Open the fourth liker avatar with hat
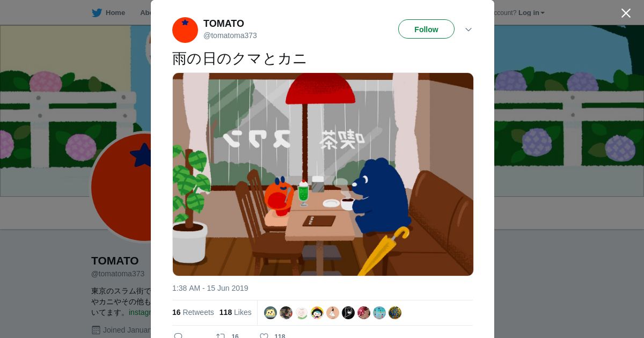644x338 pixels. (x=317, y=313)
